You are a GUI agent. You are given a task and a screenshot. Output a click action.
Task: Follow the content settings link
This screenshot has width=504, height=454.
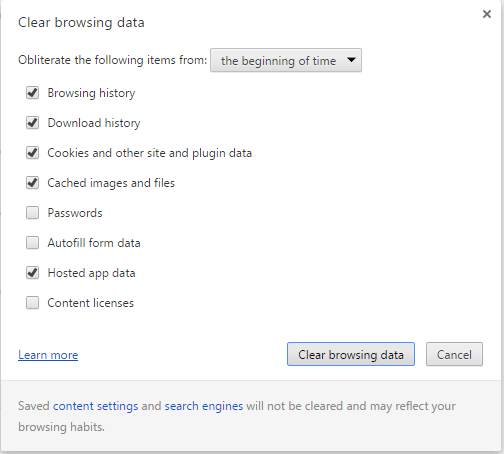coord(95,406)
